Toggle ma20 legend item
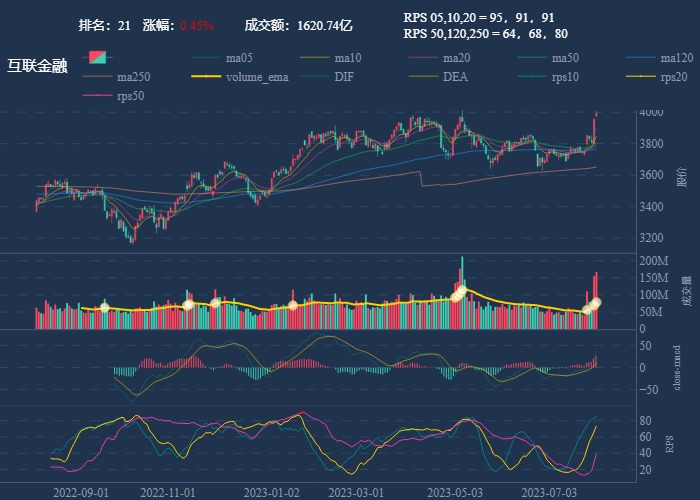700x500 pixels. (439, 58)
